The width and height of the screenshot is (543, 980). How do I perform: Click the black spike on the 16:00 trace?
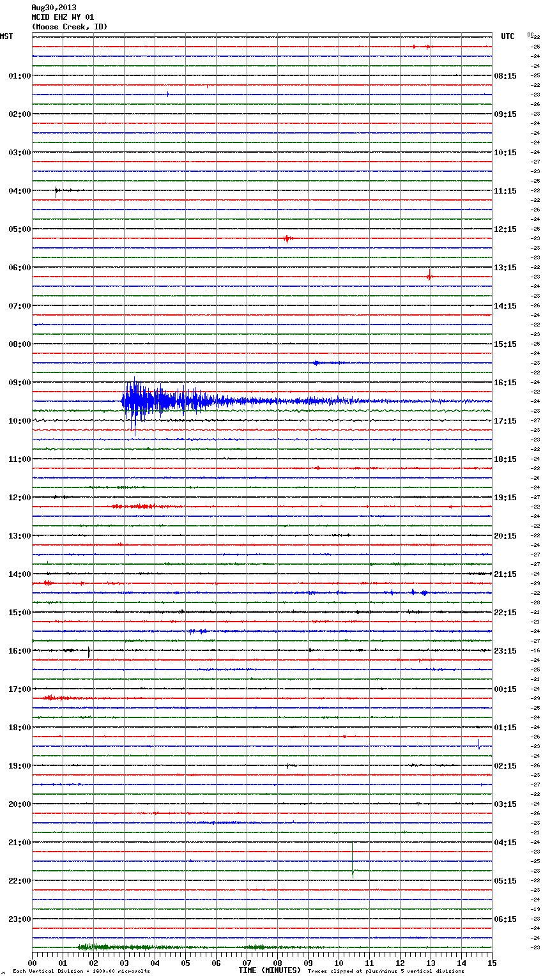coord(88,652)
